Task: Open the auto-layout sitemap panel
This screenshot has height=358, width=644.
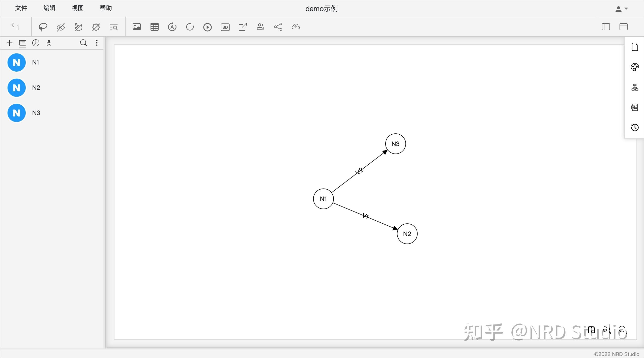Action: [x=635, y=87]
